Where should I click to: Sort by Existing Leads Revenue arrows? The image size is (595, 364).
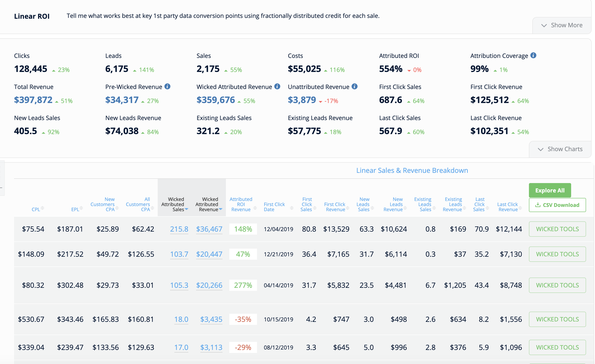(464, 208)
